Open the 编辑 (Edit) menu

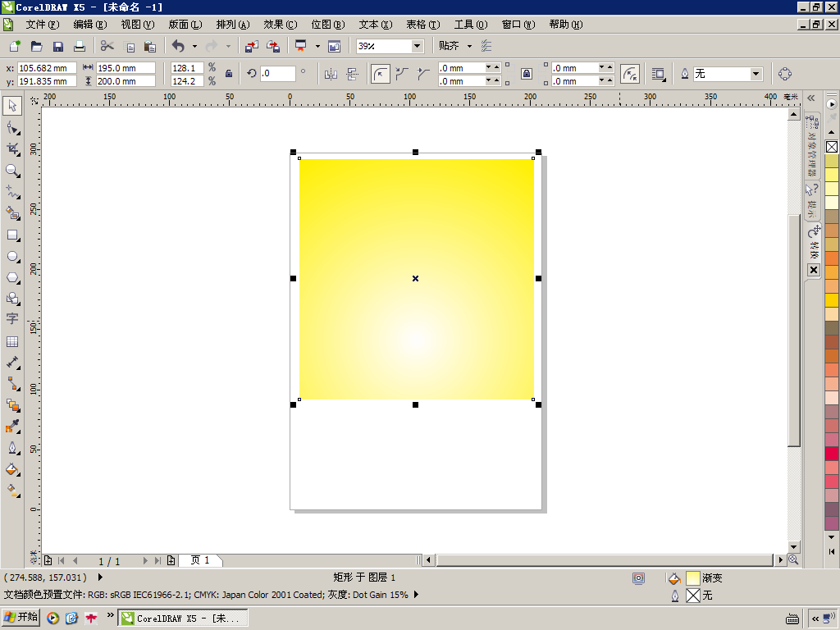click(x=90, y=25)
